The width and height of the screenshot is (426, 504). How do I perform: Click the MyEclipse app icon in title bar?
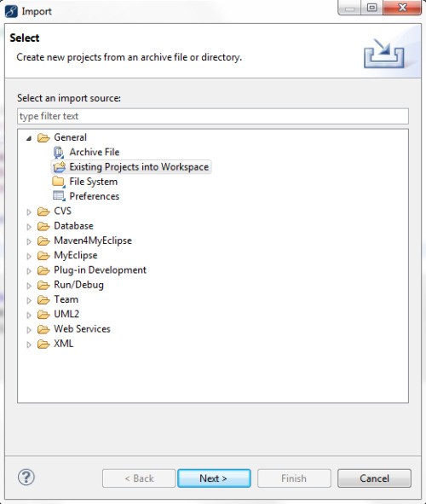[x=11, y=12]
